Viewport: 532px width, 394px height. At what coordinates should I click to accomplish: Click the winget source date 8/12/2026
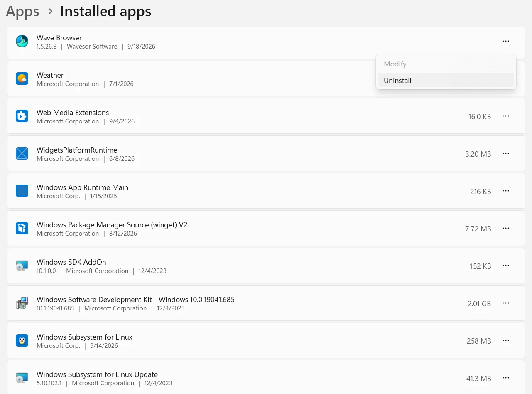123,234
